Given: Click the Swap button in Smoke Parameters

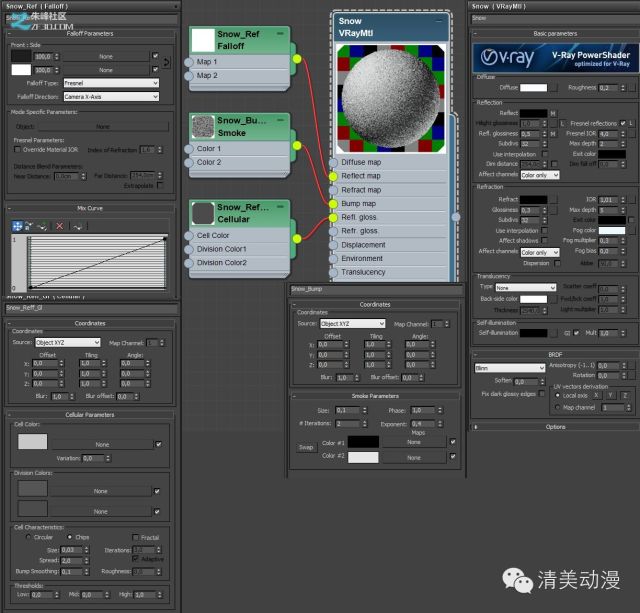Looking at the screenshot, I should tap(306, 447).
